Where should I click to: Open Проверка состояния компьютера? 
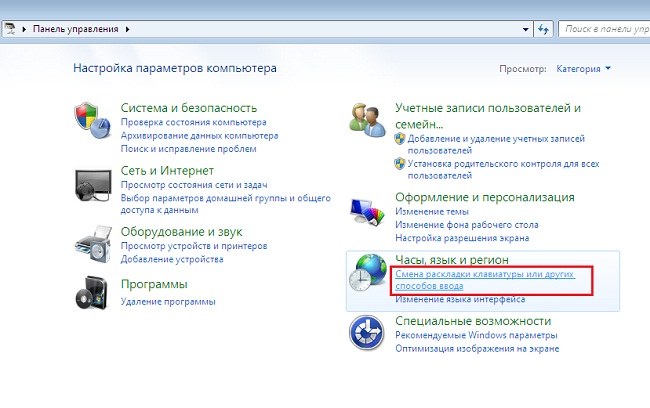coord(194,122)
